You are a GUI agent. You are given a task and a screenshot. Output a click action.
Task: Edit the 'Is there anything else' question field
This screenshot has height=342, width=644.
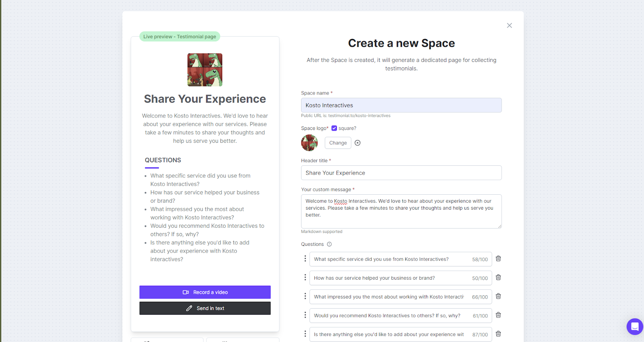click(400, 334)
